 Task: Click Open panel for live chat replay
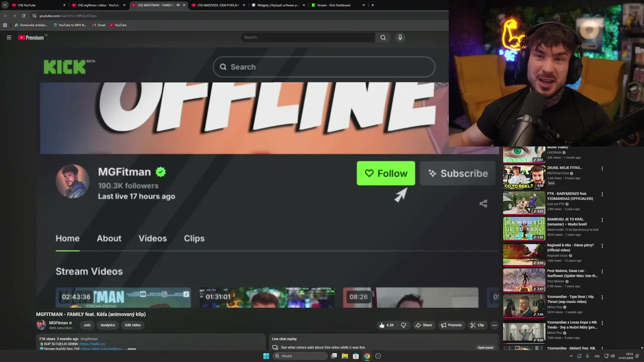click(486, 347)
